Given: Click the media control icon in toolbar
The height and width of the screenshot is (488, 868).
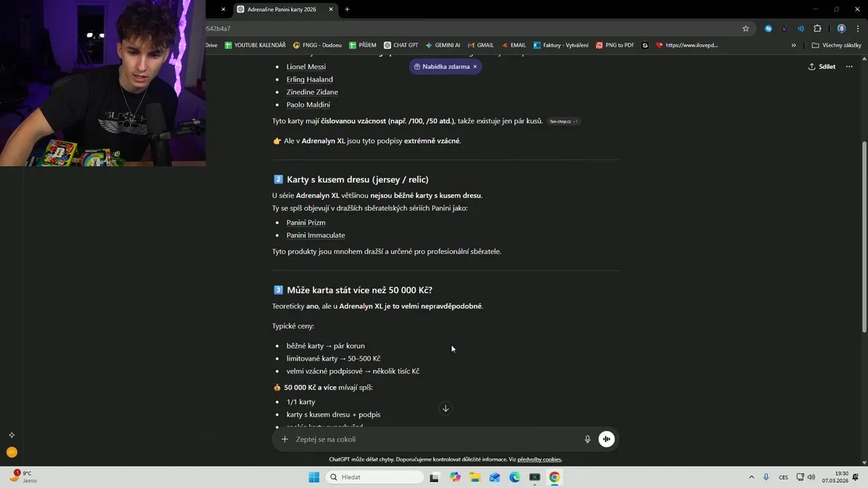Looking at the screenshot, I should (801, 28).
